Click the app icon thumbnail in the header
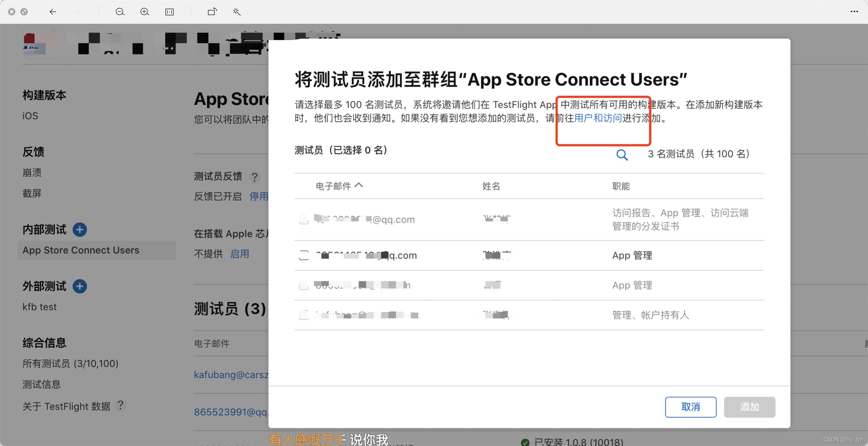 [x=39, y=43]
